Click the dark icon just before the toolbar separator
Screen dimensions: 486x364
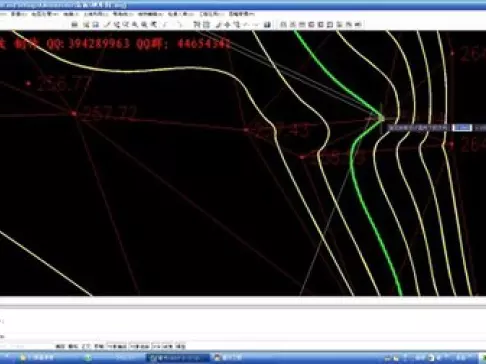point(267,24)
